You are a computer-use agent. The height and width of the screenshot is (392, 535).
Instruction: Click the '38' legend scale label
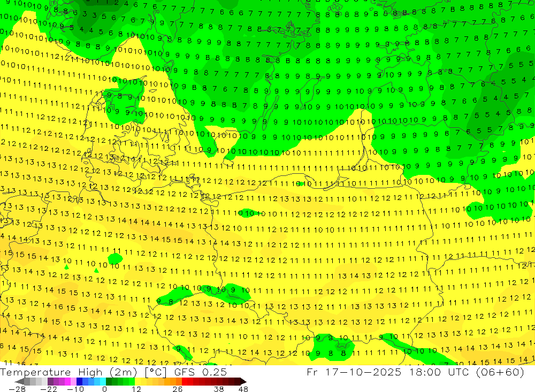click(219, 389)
